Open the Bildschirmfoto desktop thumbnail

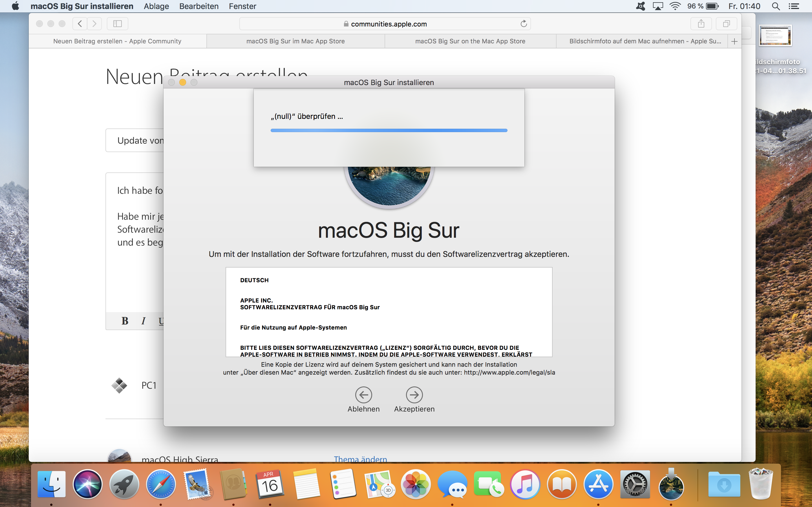775,35
